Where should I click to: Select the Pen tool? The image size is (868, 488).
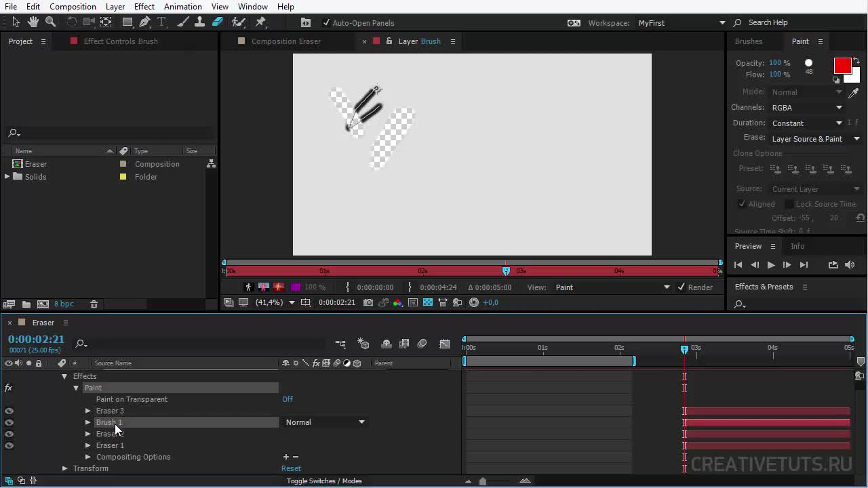[x=144, y=22]
